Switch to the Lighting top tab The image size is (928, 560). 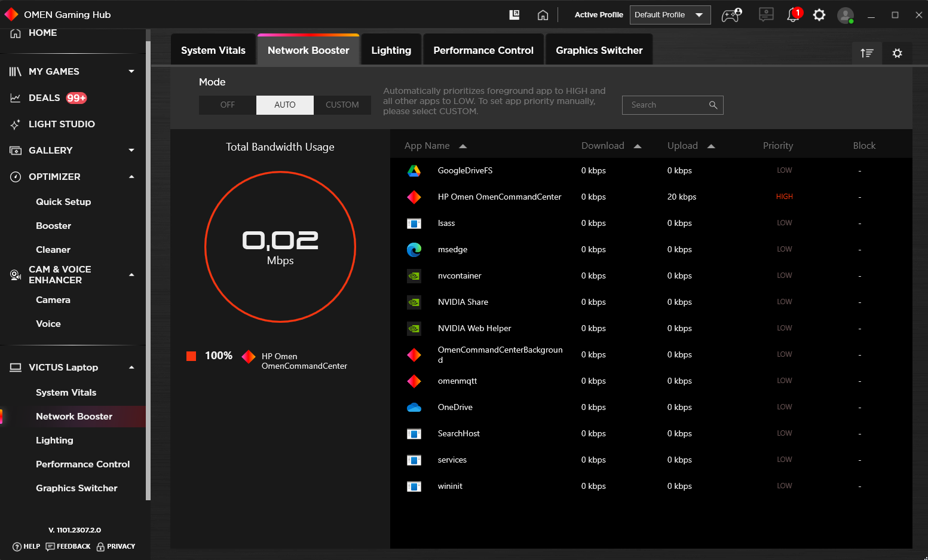391,50
